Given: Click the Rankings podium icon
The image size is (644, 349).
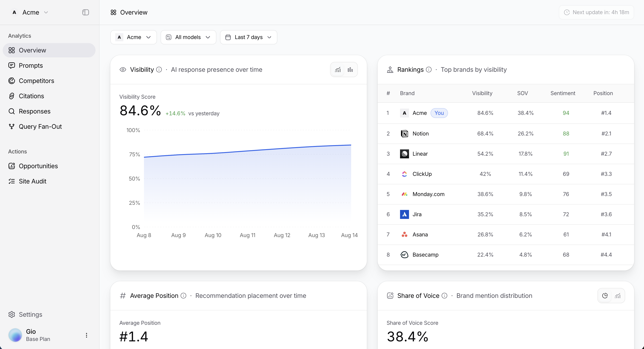Looking at the screenshot, I should (x=390, y=70).
